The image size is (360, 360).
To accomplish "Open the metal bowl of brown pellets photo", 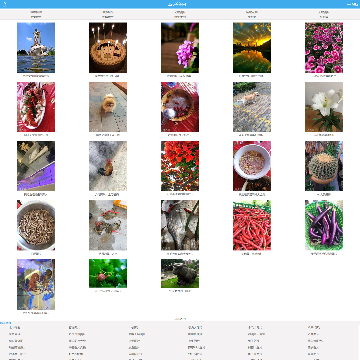I will [36, 225].
